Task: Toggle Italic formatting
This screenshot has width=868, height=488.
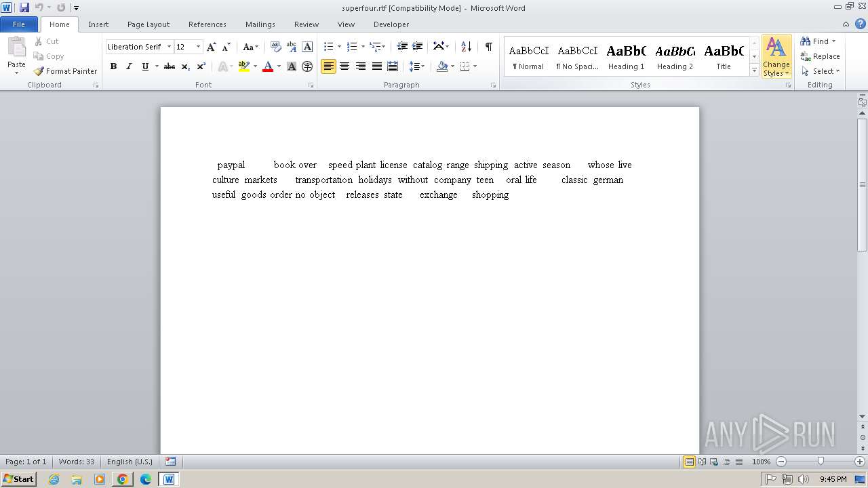Action: (x=129, y=66)
